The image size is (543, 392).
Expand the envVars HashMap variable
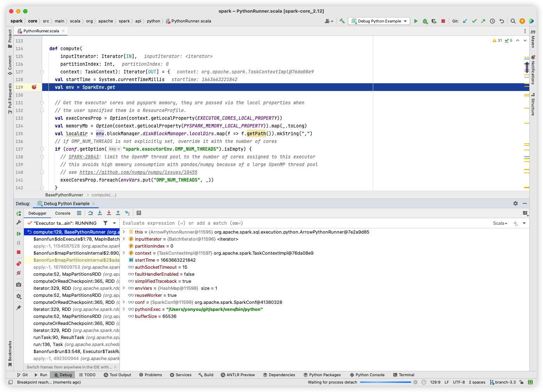point(124,288)
